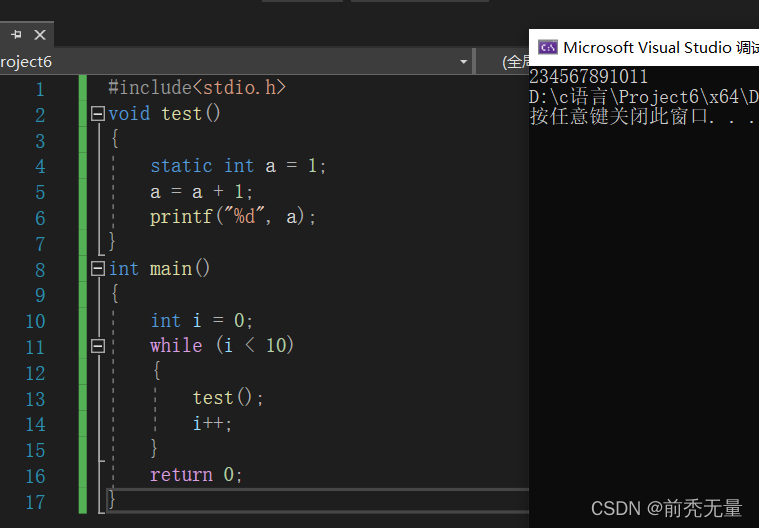
Task: Pin the editor tab with pushpin icon
Action: [x=16, y=34]
